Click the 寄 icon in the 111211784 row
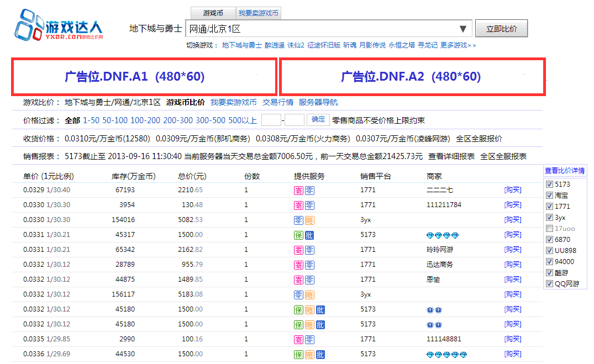The image size is (594, 364). coord(298,205)
